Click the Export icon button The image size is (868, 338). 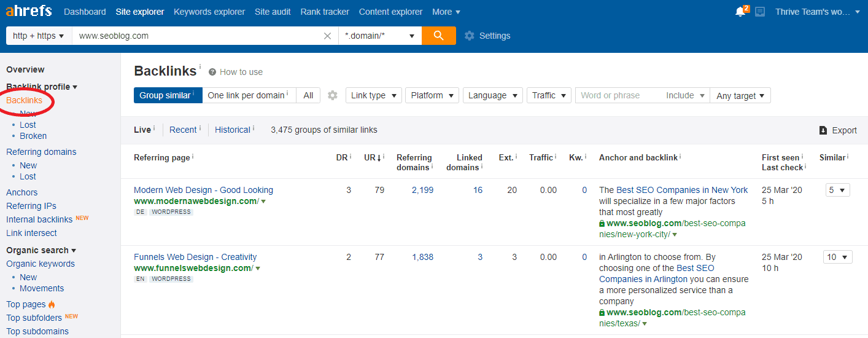click(838, 130)
